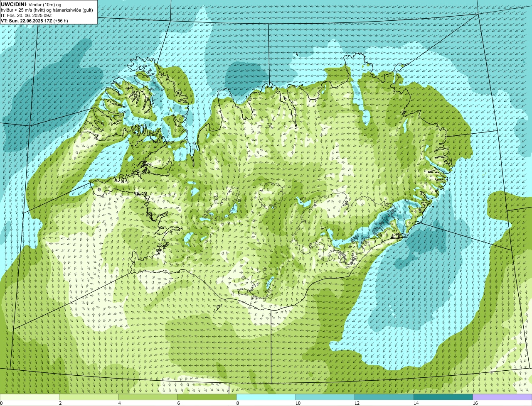Click the legend scale label "12"

tap(357, 403)
